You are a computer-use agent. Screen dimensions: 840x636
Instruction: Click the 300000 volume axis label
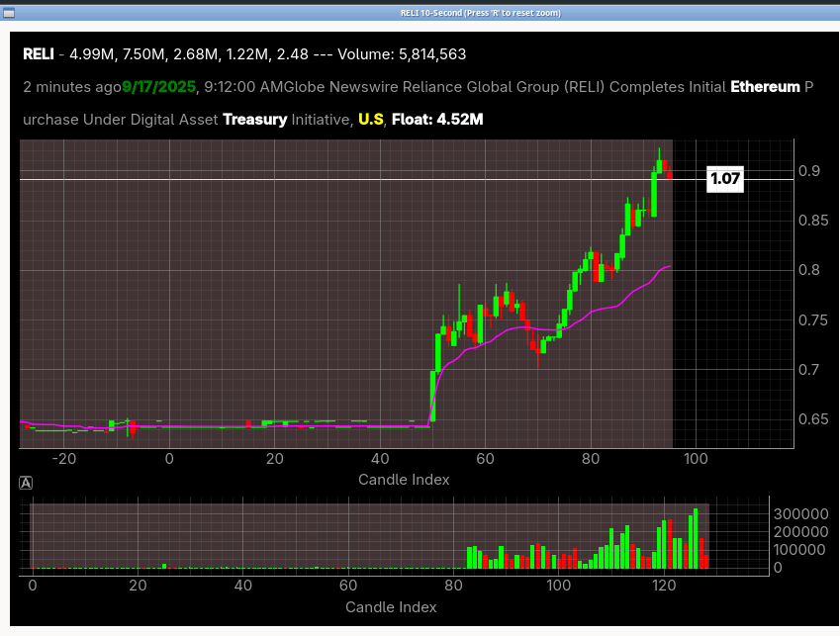(800, 514)
